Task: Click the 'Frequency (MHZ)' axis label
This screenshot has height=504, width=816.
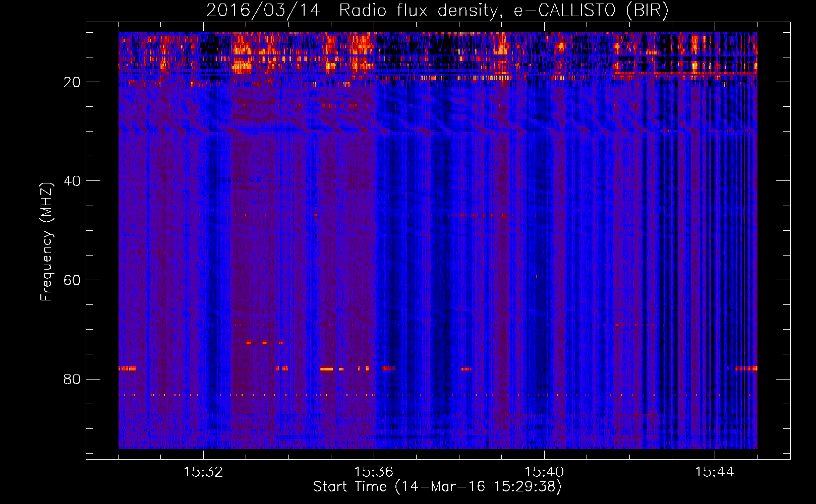Action: click(46, 242)
